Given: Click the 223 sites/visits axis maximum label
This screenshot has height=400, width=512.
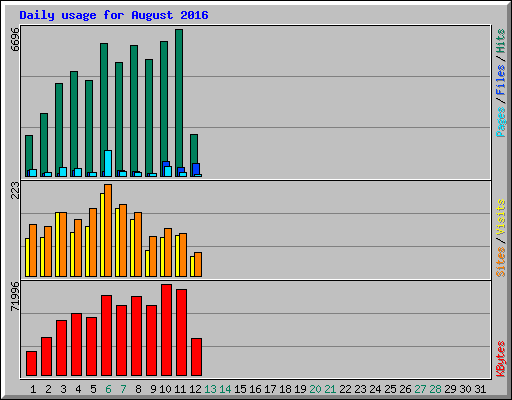Looking at the screenshot, I should [x=15, y=190].
